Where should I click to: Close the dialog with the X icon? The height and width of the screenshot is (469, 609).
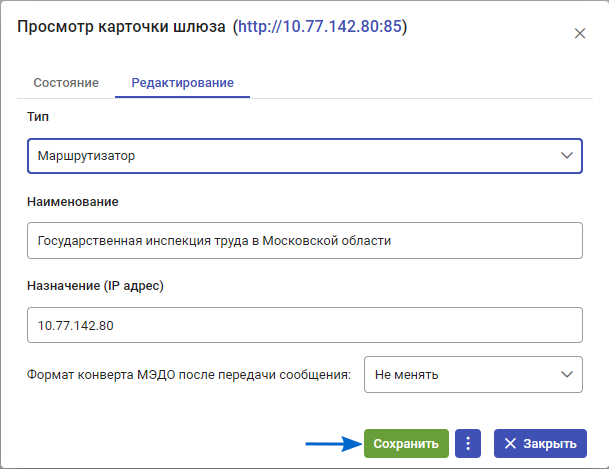579,33
